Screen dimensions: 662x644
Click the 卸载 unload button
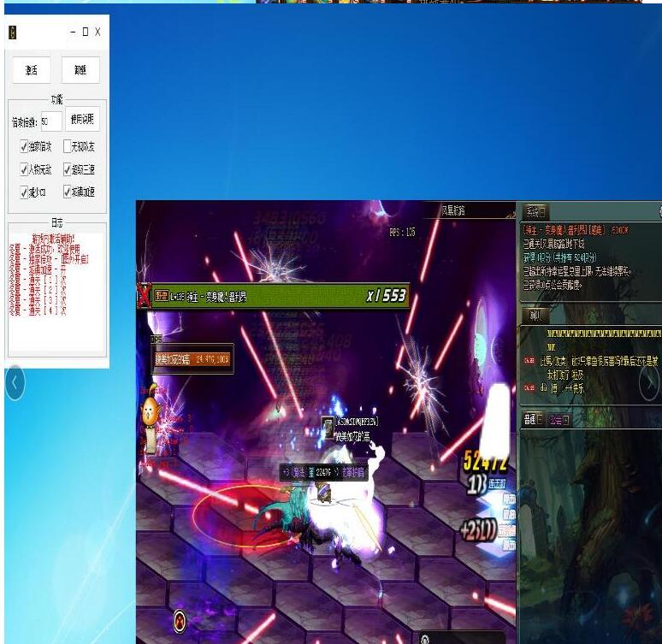(80, 69)
